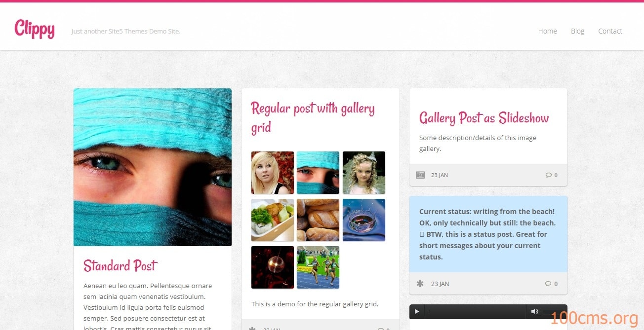Play the audio track
Image resolution: width=644 pixels, height=330 pixels.
coord(417,311)
